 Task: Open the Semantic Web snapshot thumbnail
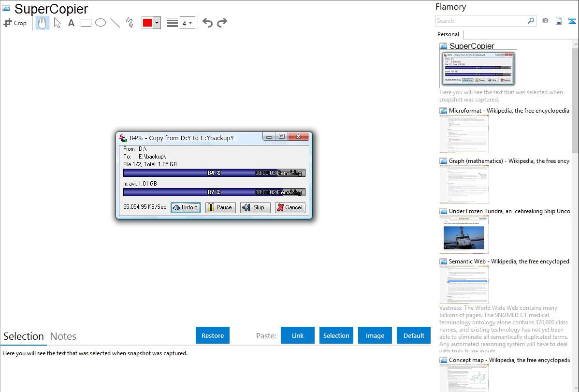point(464,285)
